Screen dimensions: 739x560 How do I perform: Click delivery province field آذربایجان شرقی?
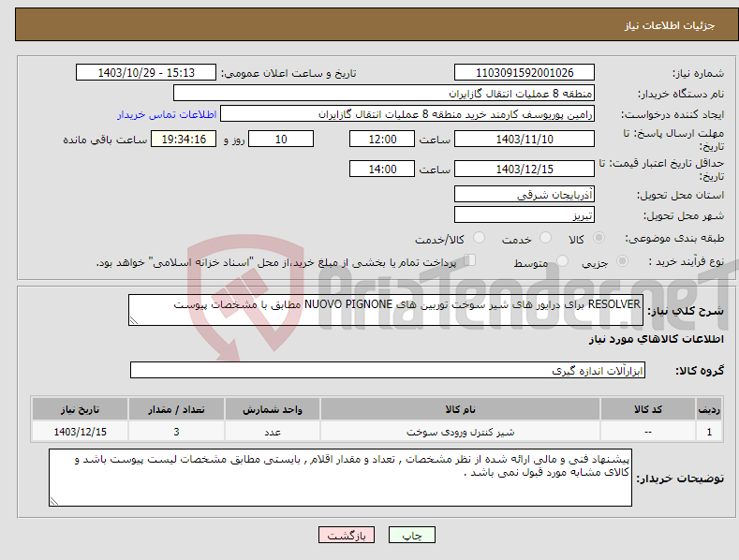coord(525,194)
